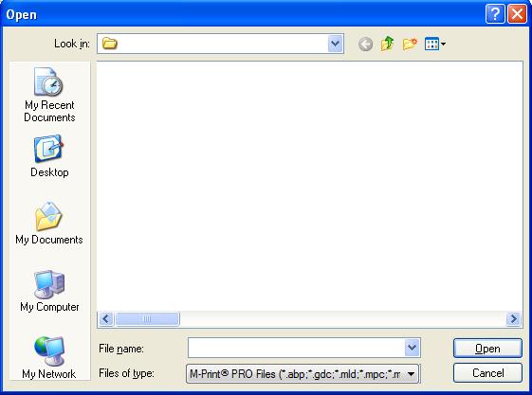
Task: Open My Recent Documents shortcut
Action: pos(49,95)
